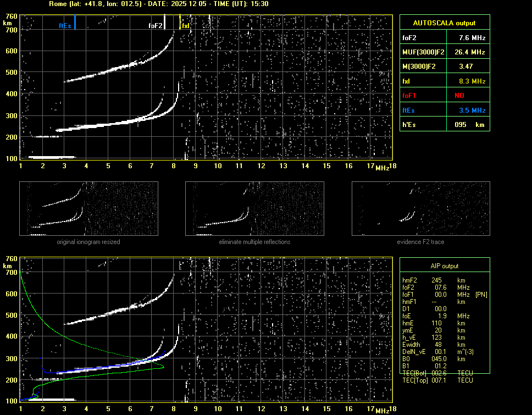Select the MUF(3000)F2 row label
Viewport: 532px width, 415px height.
pos(423,52)
